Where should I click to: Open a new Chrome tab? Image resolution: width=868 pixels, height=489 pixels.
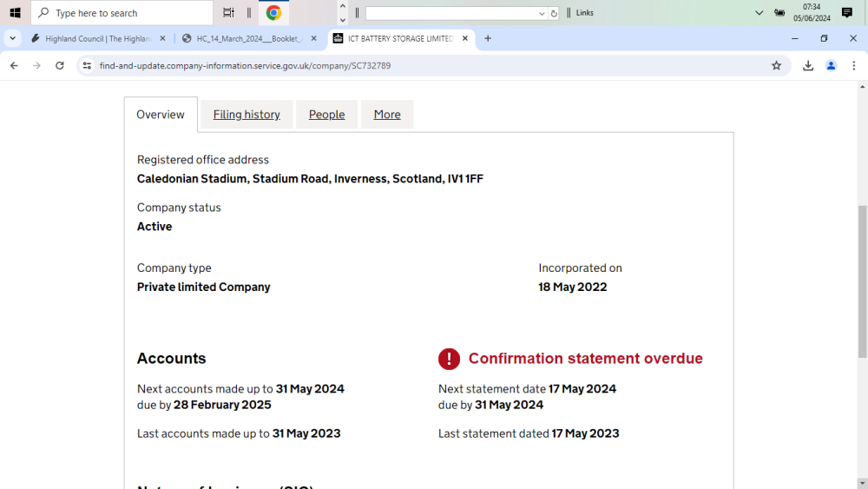pos(488,39)
